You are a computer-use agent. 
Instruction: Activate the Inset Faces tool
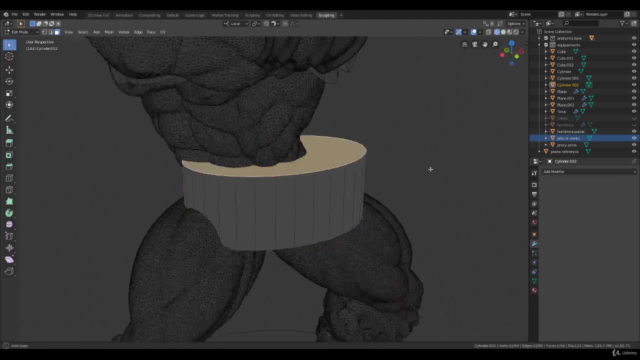pos(9,155)
